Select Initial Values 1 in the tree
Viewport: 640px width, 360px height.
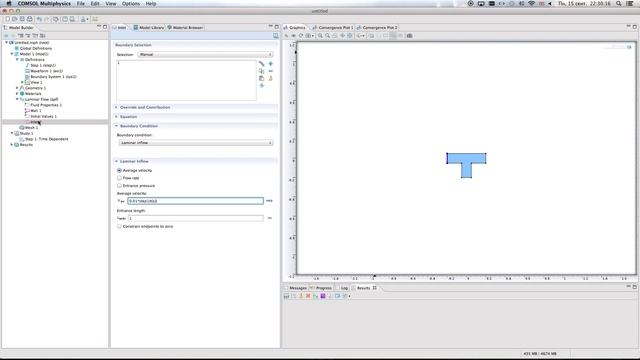pyautogui.click(x=43, y=116)
